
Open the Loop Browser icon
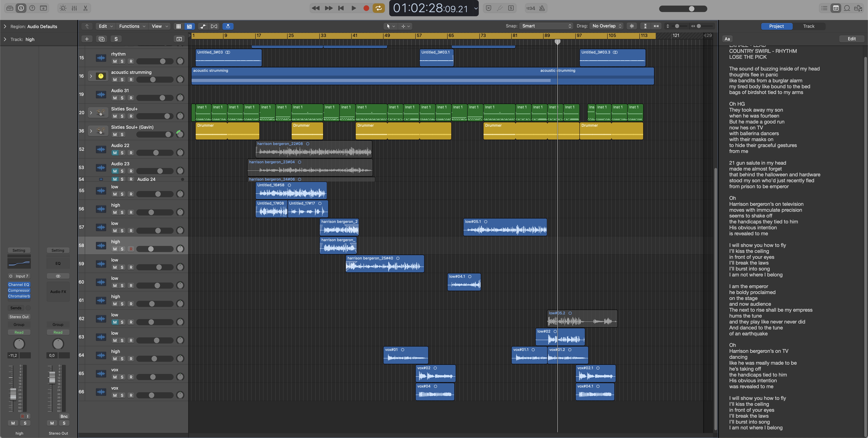pos(847,8)
